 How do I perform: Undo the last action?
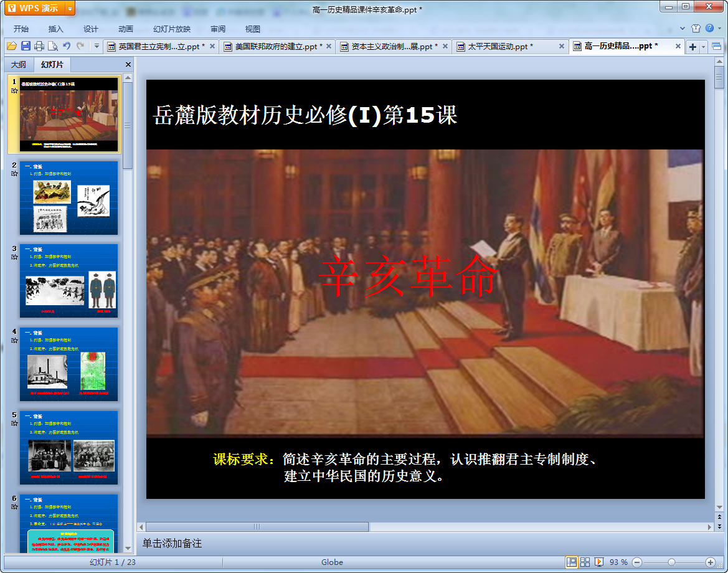pyautogui.click(x=67, y=46)
